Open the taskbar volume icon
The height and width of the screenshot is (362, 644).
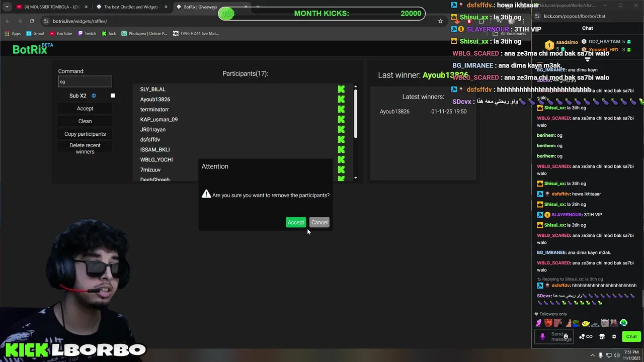tap(617, 355)
